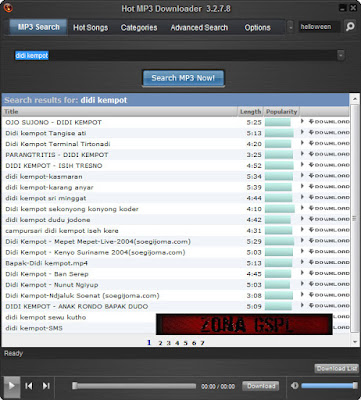Play preview of didi kempot sri minggat
361x400 pixels.
tap(302, 197)
